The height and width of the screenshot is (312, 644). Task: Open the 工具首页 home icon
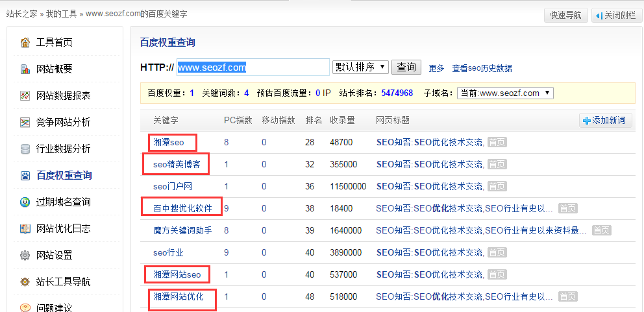(25, 42)
